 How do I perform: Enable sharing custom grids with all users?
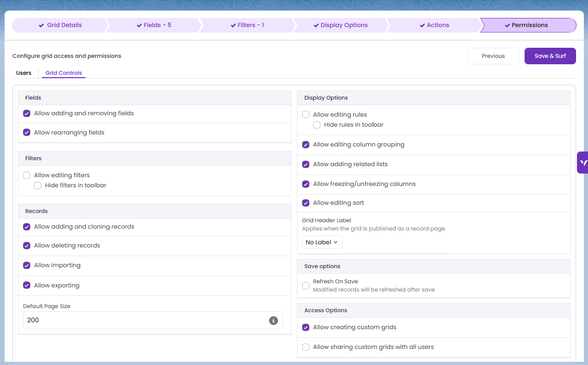click(306, 347)
